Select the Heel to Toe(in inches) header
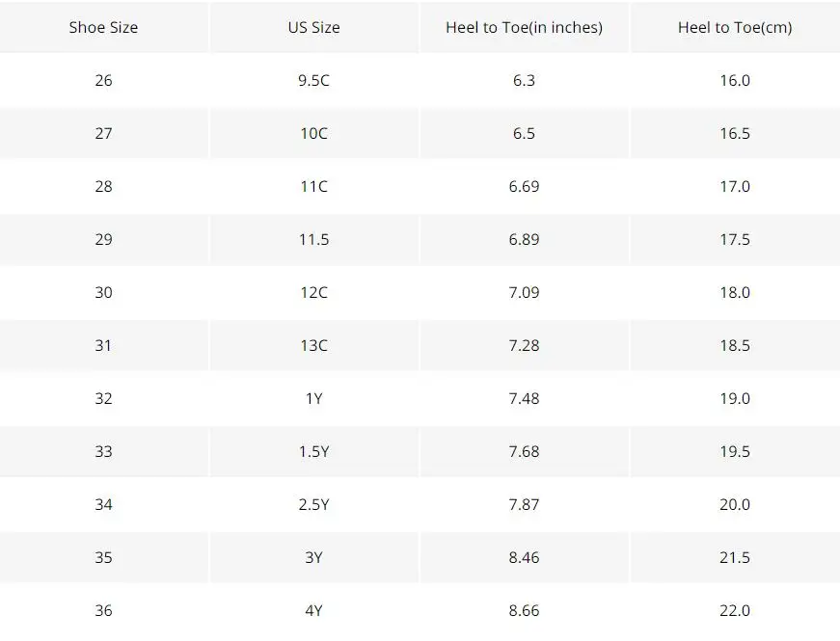Viewport: 840px width, 641px height. [524, 27]
